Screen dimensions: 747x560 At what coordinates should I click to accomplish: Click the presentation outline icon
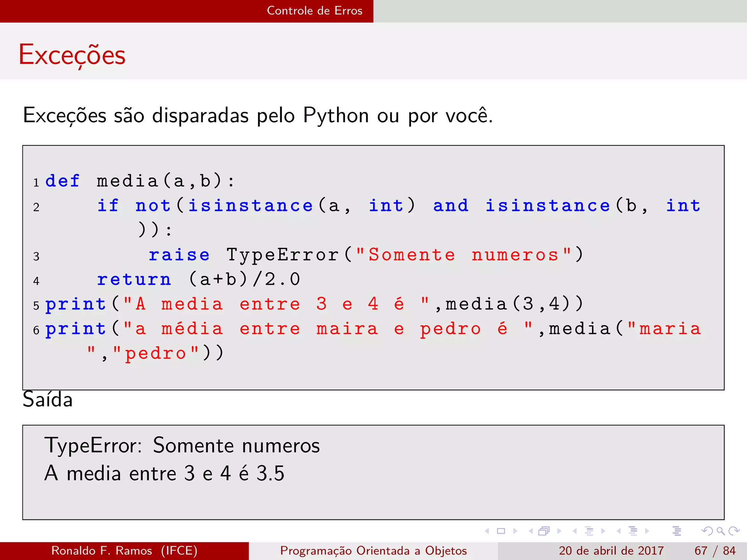pos(677,531)
